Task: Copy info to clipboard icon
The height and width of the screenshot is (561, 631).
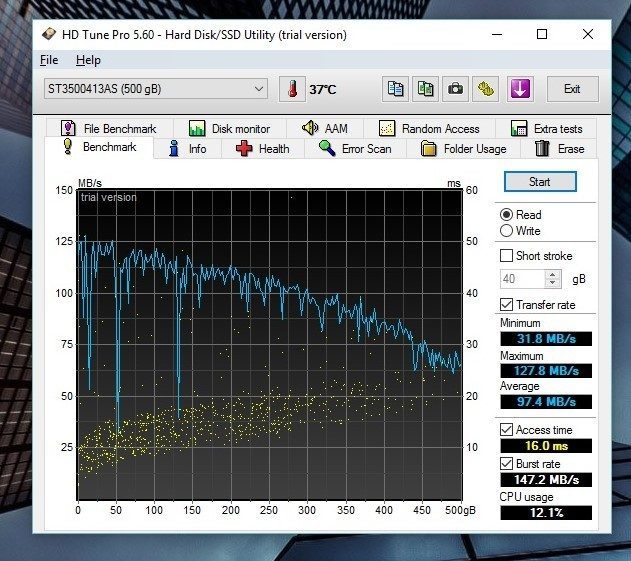Action: [x=395, y=89]
